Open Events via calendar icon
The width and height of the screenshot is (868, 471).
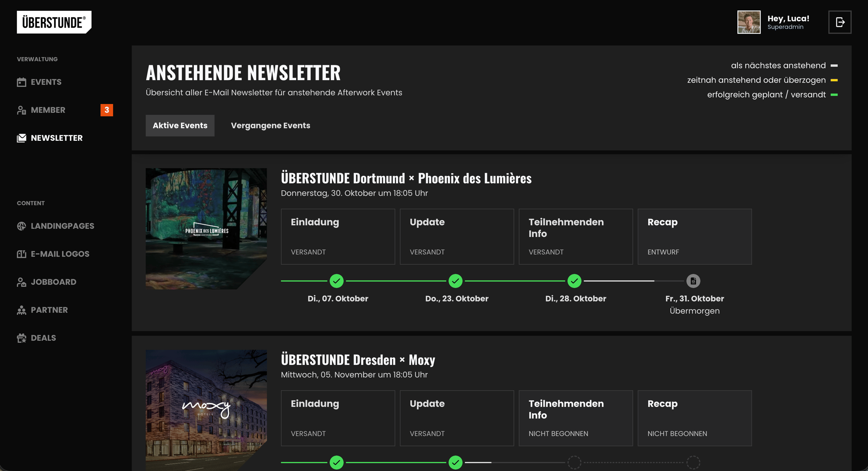[22, 82]
